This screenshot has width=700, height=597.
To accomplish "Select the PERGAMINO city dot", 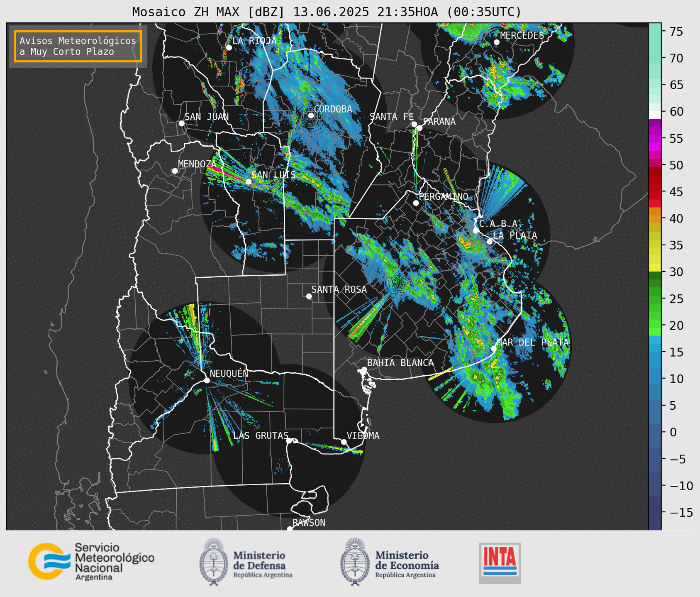I will pyautogui.click(x=416, y=203).
